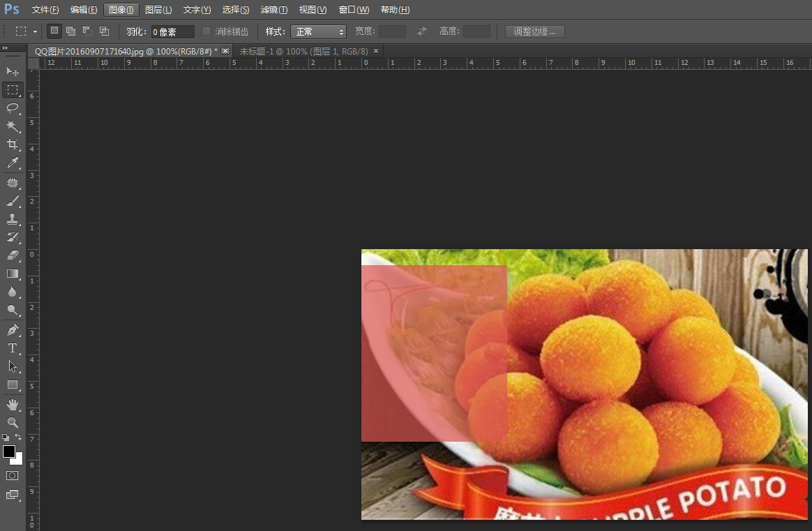The width and height of the screenshot is (812, 531).
Task: Toggle Quick Mask mode
Action: point(13,475)
